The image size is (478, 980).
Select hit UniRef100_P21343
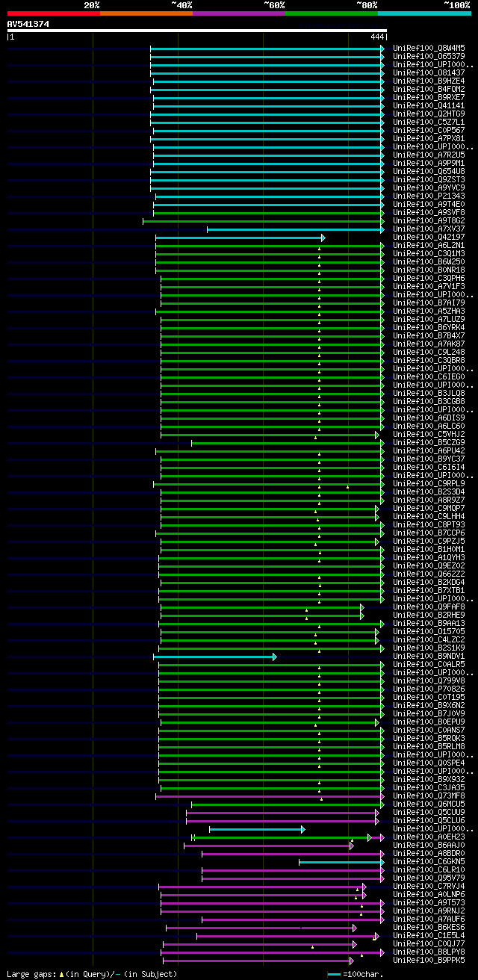tap(429, 196)
